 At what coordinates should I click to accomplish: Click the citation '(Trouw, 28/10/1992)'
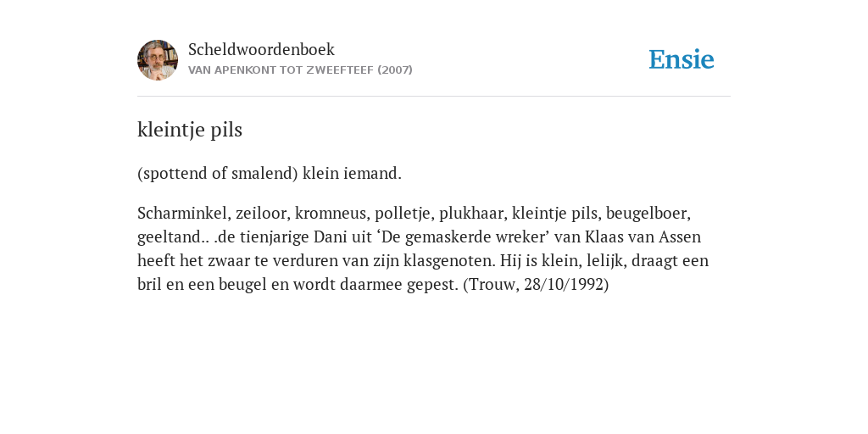click(x=536, y=285)
